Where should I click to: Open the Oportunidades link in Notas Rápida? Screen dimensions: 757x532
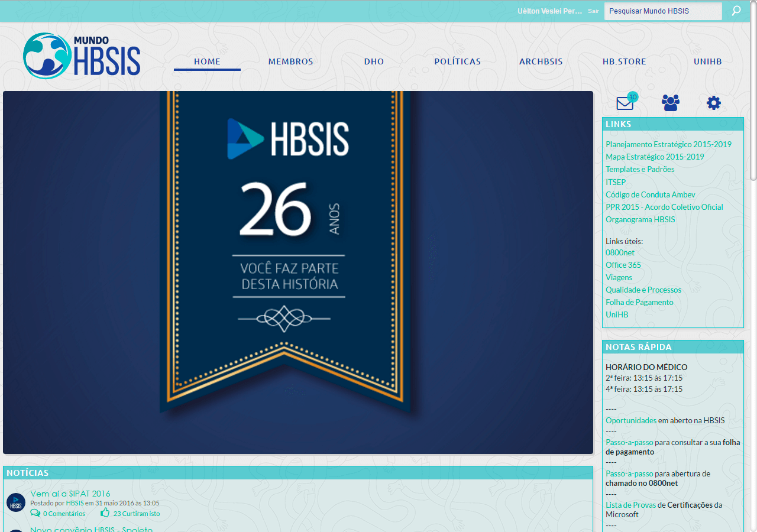click(x=631, y=420)
